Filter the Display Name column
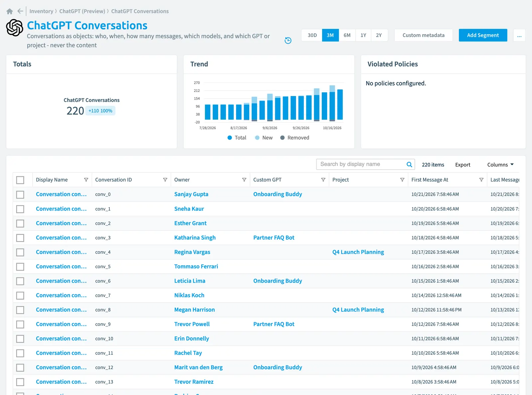 point(86,180)
